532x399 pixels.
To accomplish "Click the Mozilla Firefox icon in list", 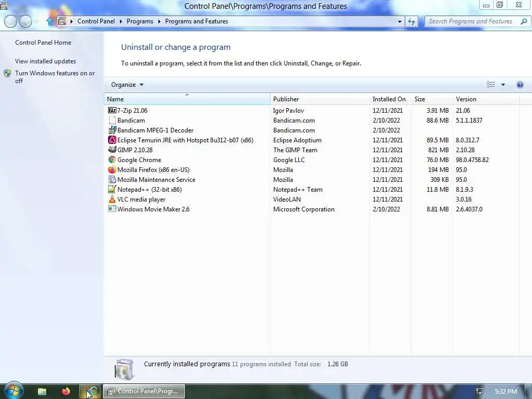I will (x=112, y=169).
